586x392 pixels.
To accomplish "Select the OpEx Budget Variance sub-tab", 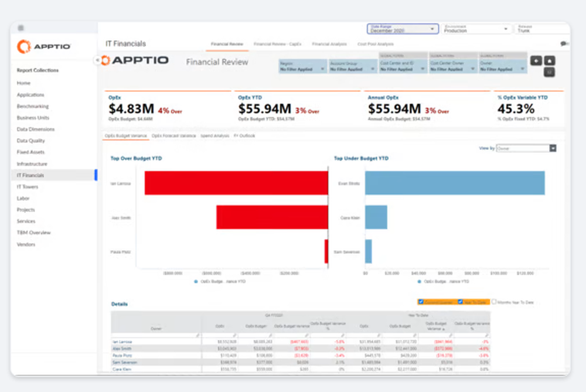I will point(126,136).
